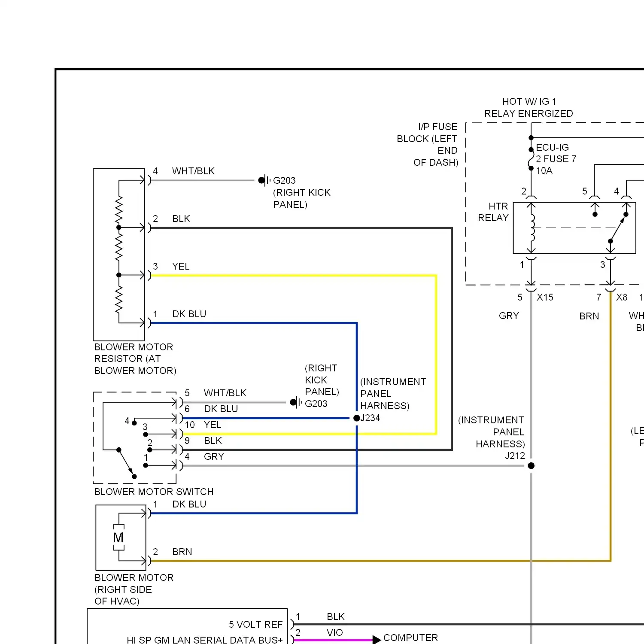Click WHT/BLK label at resistor pin 4
Image resolution: width=644 pixels, height=644 pixels.
(x=193, y=171)
